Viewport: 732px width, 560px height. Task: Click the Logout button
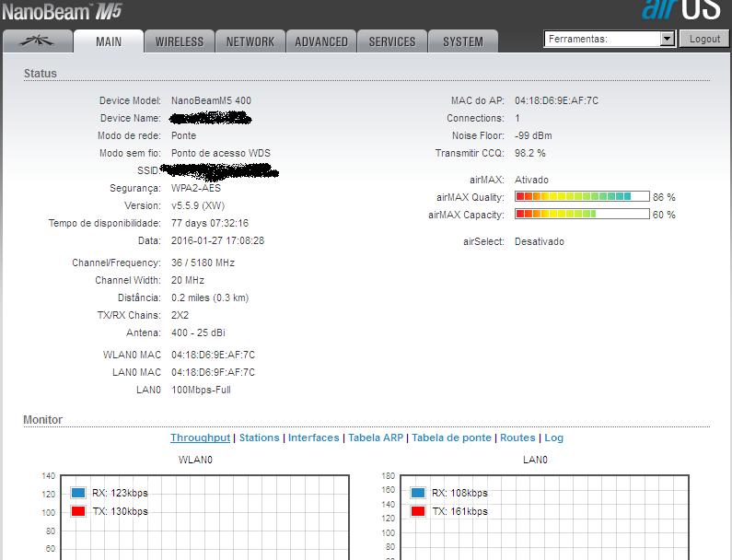[704, 39]
